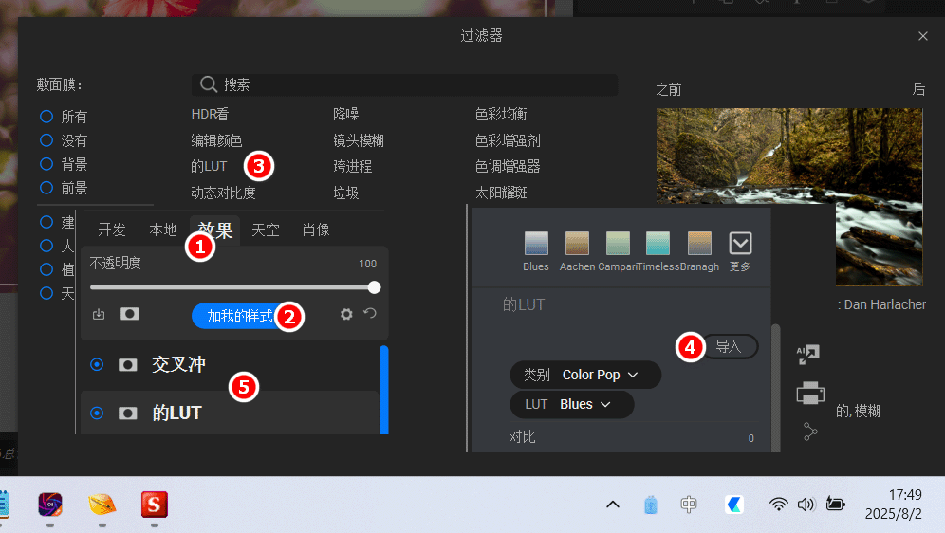
Task: Choose the HDR看 filter
Action: point(210,114)
